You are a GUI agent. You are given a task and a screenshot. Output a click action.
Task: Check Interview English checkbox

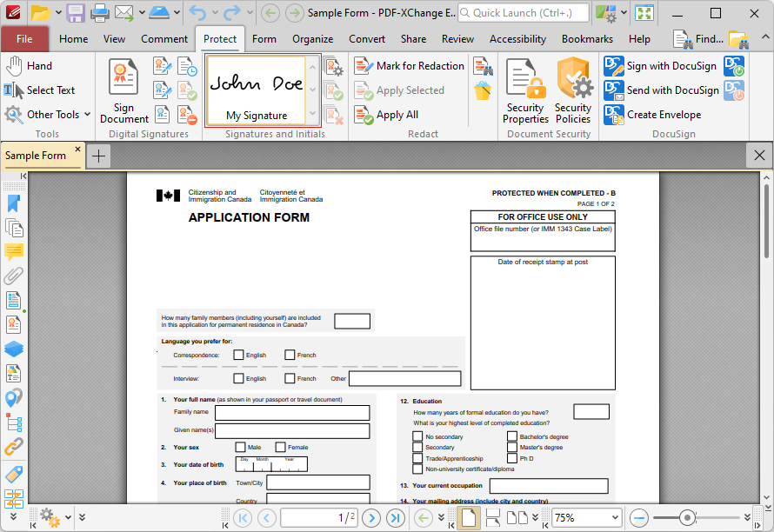[238, 378]
